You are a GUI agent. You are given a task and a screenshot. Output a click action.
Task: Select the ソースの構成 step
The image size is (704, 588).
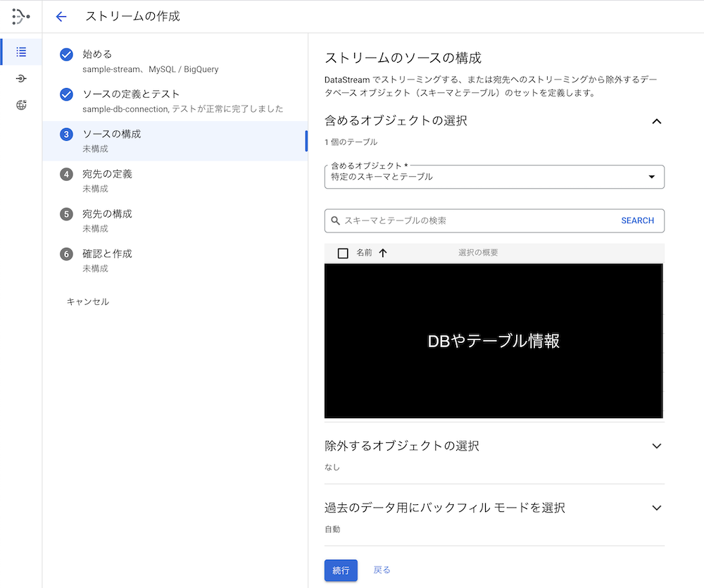pyautogui.click(x=175, y=141)
